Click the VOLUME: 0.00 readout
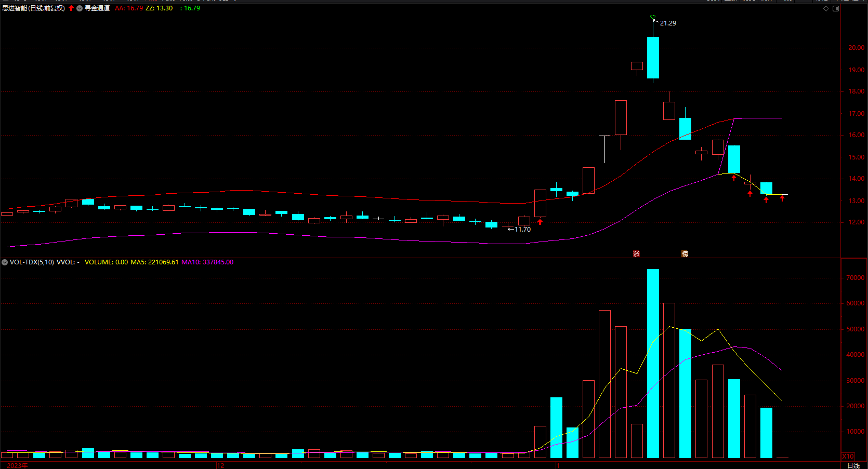Image resolution: width=868 pixels, height=469 pixels. (106, 262)
